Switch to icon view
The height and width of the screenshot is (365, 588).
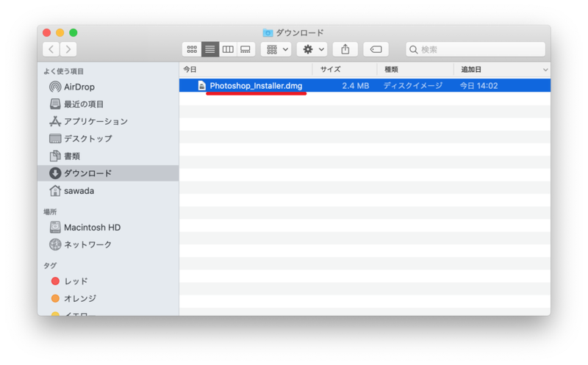point(192,49)
